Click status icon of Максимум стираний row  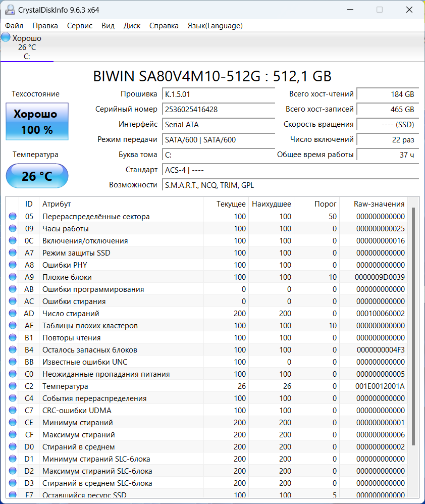coord(13,435)
